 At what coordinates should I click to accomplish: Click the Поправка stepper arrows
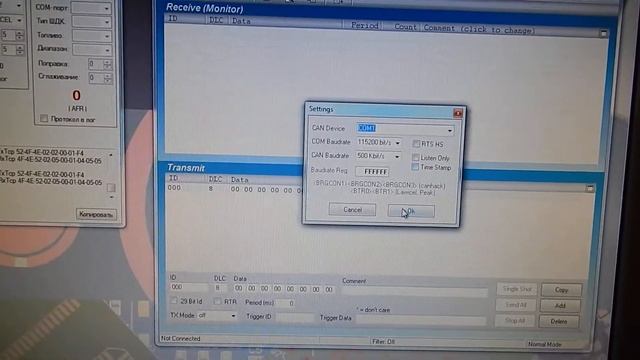tap(107, 64)
